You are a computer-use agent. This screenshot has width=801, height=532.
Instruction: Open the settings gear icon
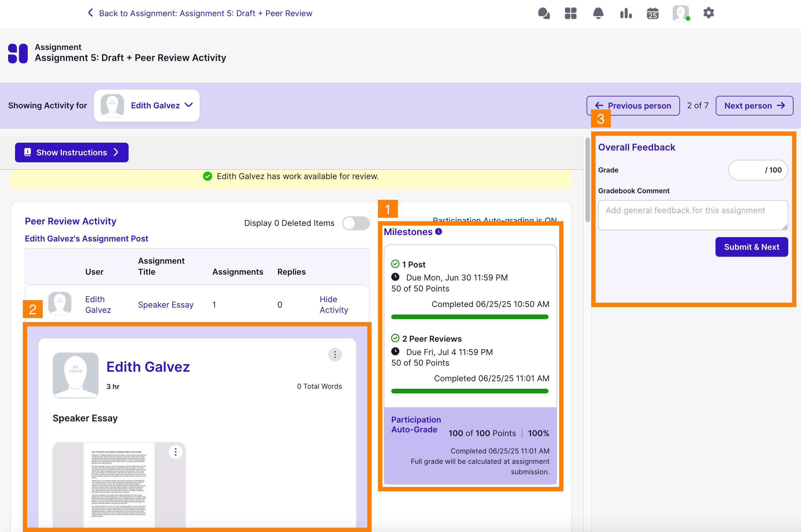(x=709, y=13)
